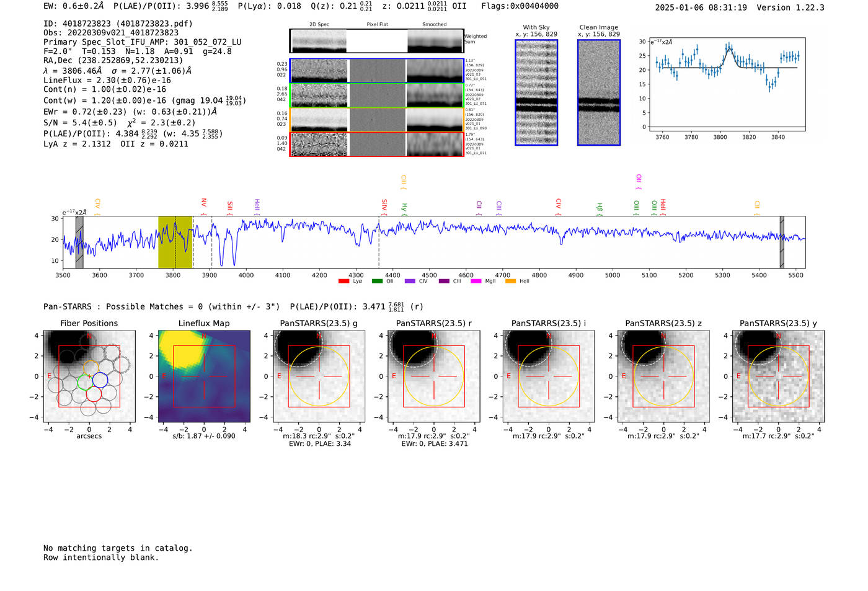This screenshot has height=591, width=868.
Task: Click the Gaussian line-fit plot near 3806Å
Action: 727,84
